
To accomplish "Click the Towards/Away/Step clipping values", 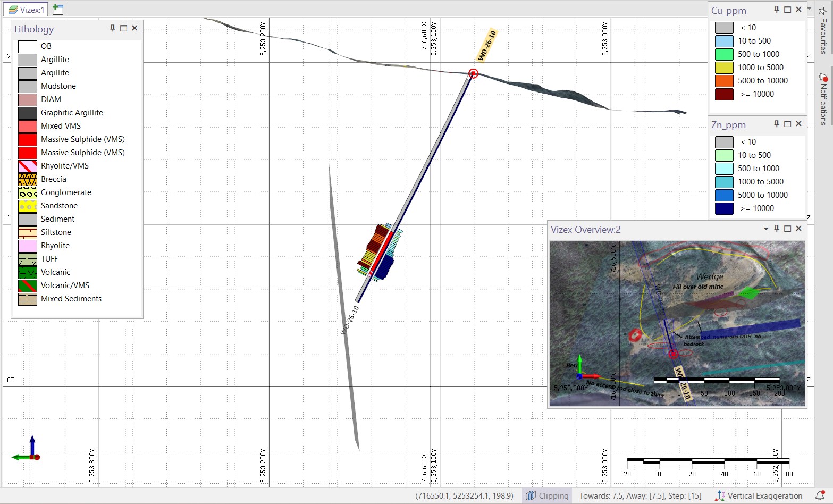I will (x=640, y=495).
